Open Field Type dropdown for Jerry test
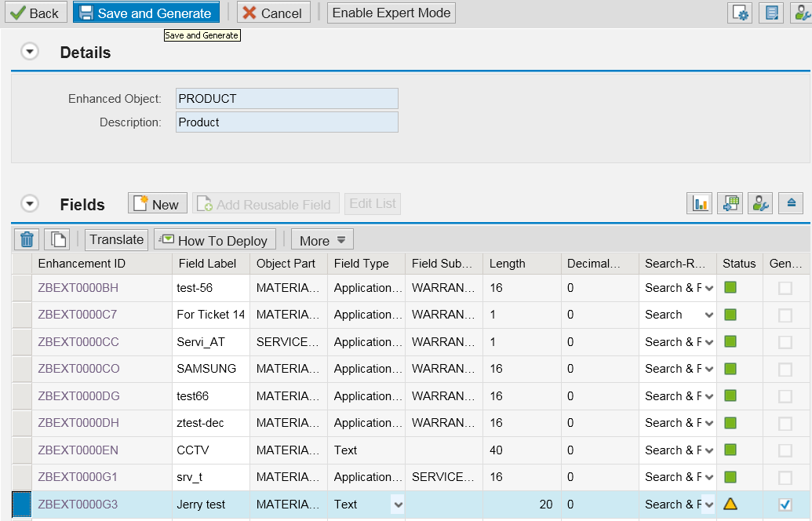The height and width of the screenshot is (521, 812). point(398,505)
